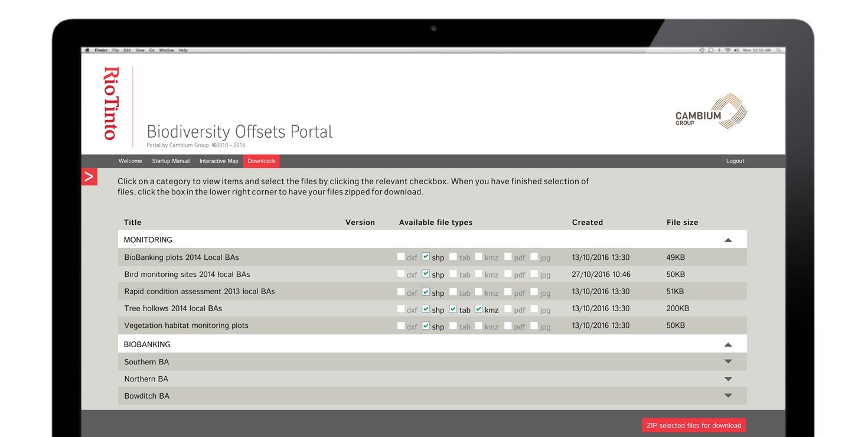The width and height of the screenshot is (868, 437).
Task: Expand the Bowditch BA row
Action: [x=728, y=396]
